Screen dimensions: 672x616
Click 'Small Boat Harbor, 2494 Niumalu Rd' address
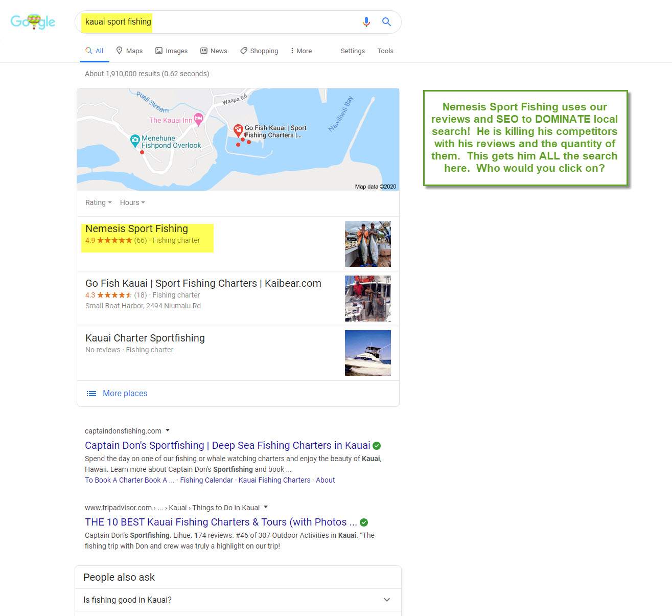coord(143,306)
